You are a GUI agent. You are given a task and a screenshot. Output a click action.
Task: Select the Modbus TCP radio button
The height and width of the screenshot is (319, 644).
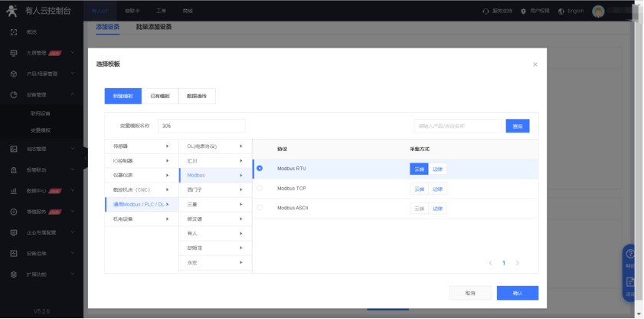[x=260, y=188]
